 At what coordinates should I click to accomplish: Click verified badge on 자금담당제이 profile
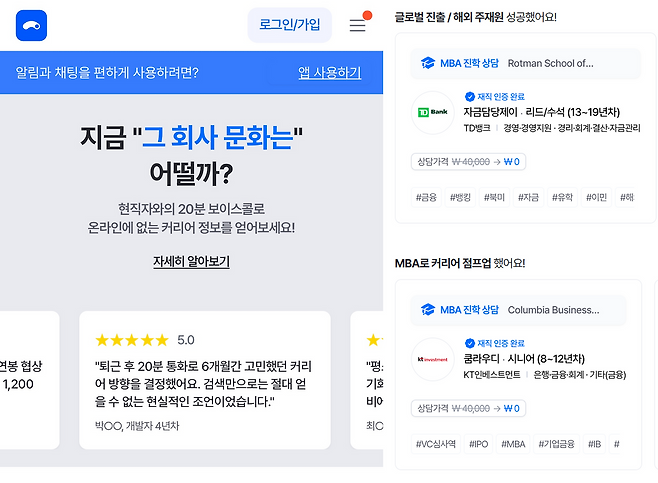[x=469, y=96]
